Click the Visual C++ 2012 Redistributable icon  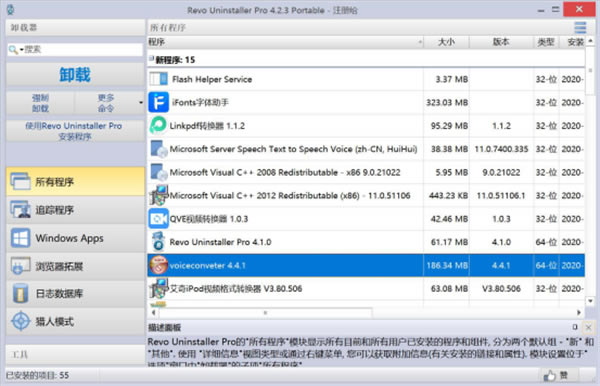(x=158, y=195)
